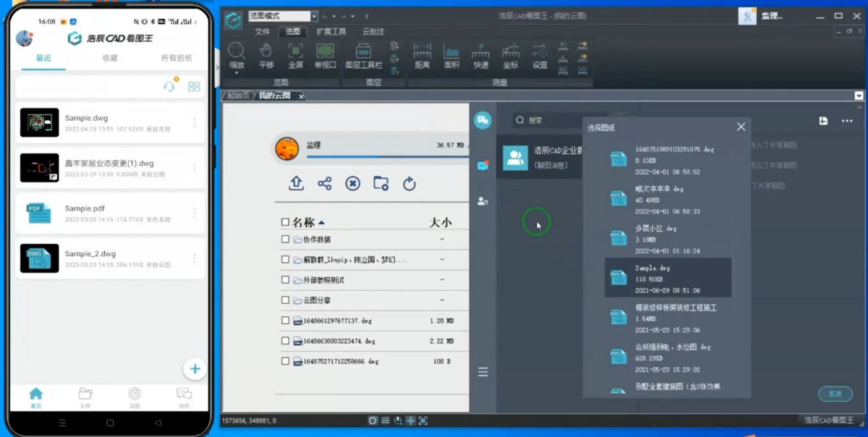Open the Sample.dwg thumbnail on the phone
Viewport: 868px width, 437px height.
[40, 123]
